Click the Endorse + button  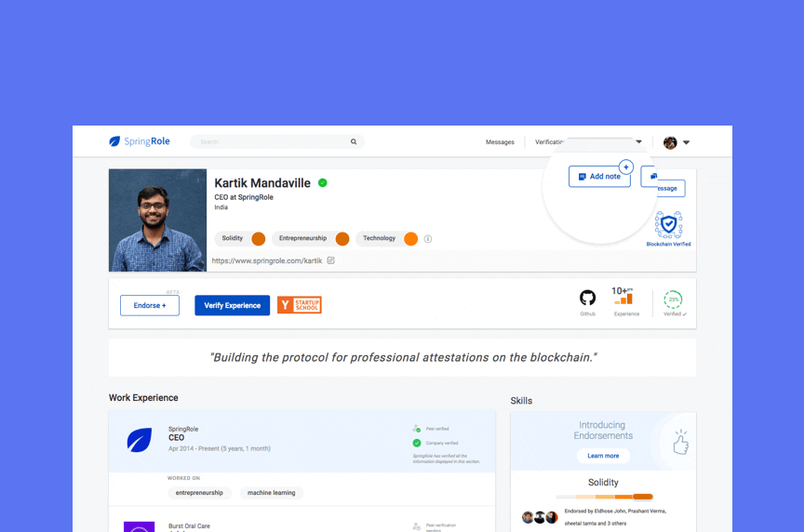coord(150,305)
